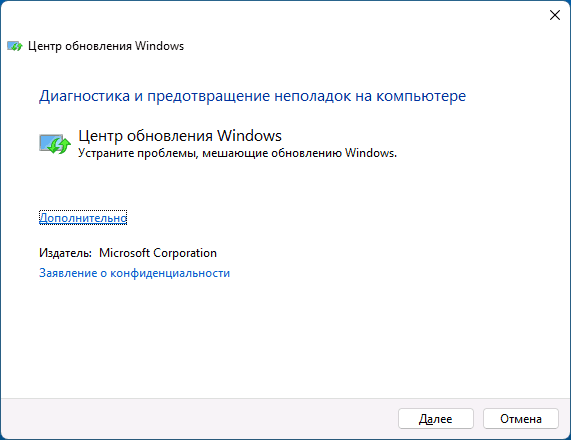
Task: Click the large Windows Update troubleshooter icon
Action: coord(55,144)
